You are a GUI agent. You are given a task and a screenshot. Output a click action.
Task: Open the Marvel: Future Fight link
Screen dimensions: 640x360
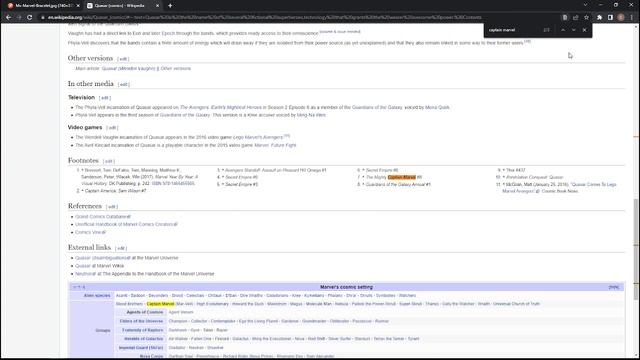(x=275, y=145)
